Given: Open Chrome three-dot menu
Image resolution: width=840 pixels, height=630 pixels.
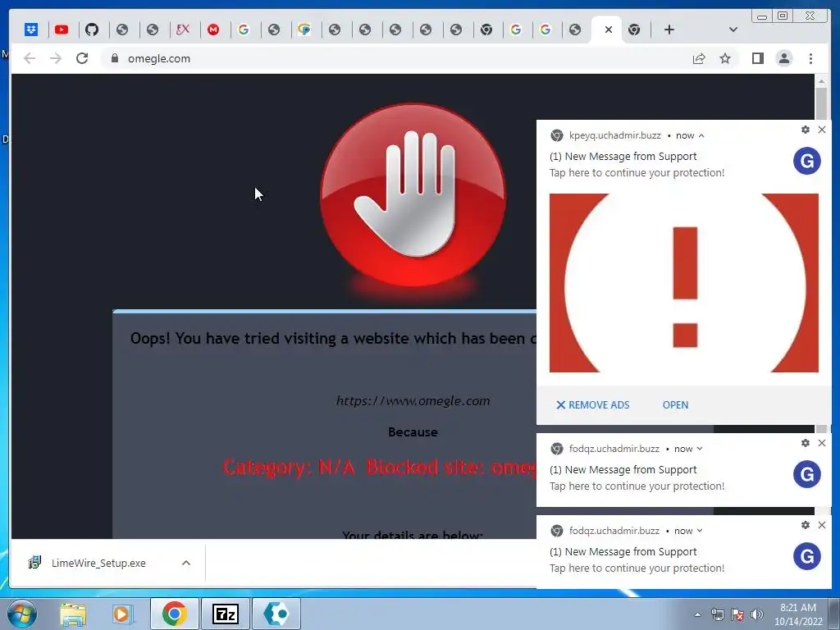Looking at the screenshot, I should [810, 58].
